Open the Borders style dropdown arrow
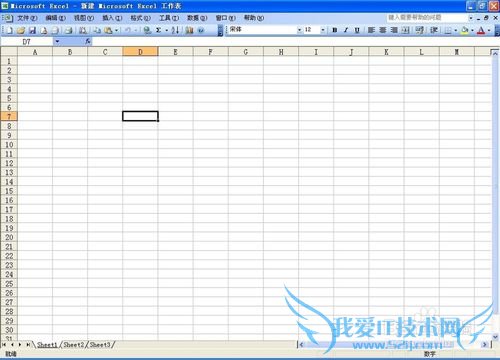Image resolution: width=500 pixels, height=360 pixels. click(x=455, y=30)
